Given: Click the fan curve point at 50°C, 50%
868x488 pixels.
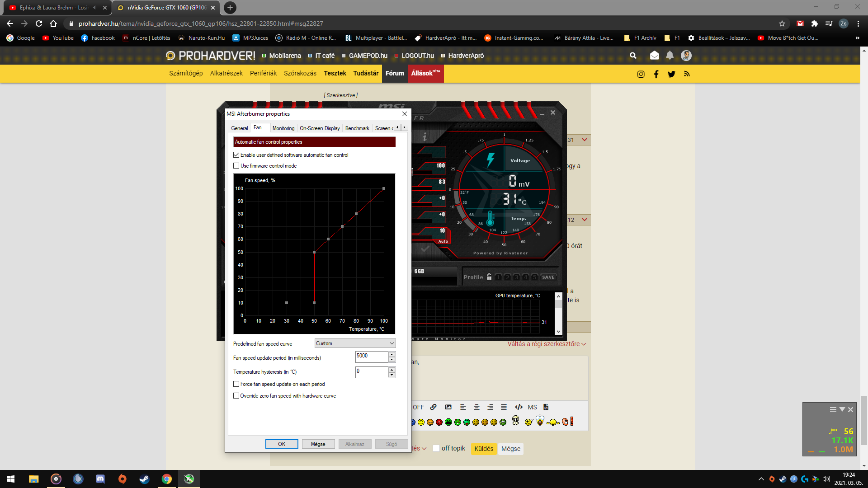Looking at the screenshot, I should (x=314, y=252).
